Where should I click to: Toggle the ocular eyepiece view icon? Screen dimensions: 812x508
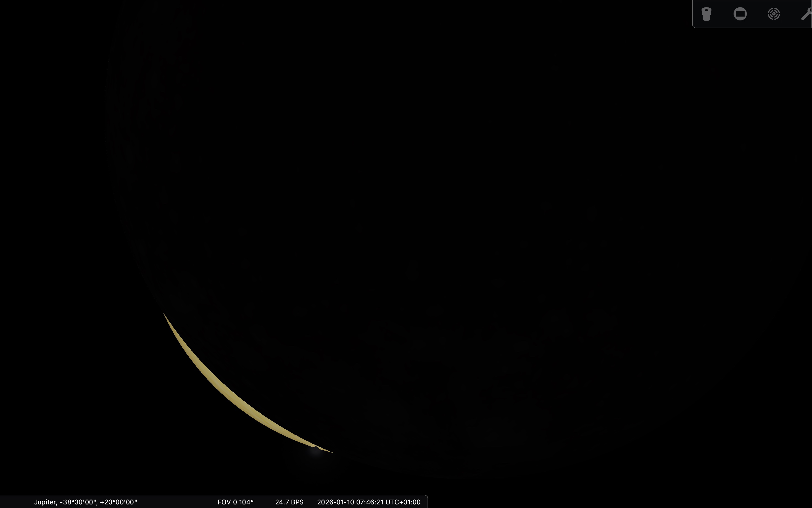[x=706, y=14]
